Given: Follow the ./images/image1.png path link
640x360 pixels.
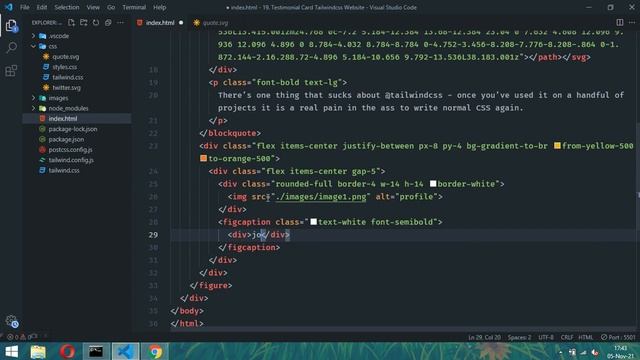Looking at the screenshot, I should coord(321,197).
